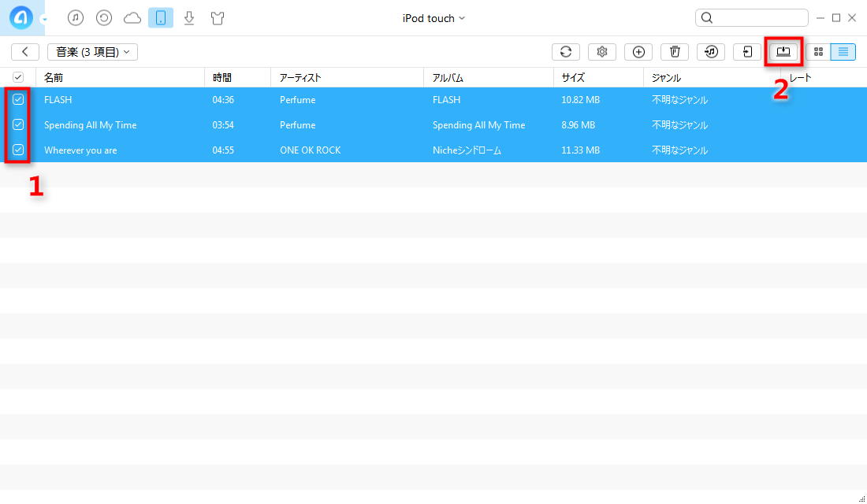Click the refresh button in toolbar
The height and width of the screenshot is (504, 867).
[x=566, y=51]
